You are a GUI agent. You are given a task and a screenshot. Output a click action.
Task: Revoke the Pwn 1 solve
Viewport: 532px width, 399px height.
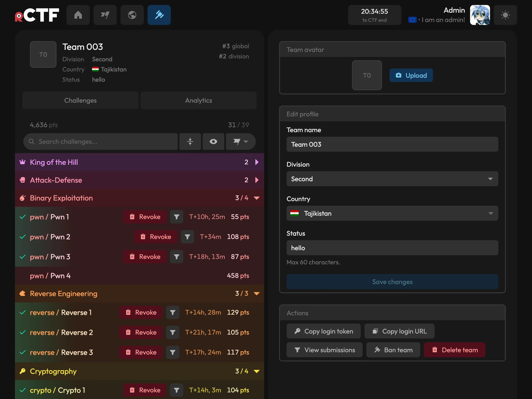[x=145, y=217]
